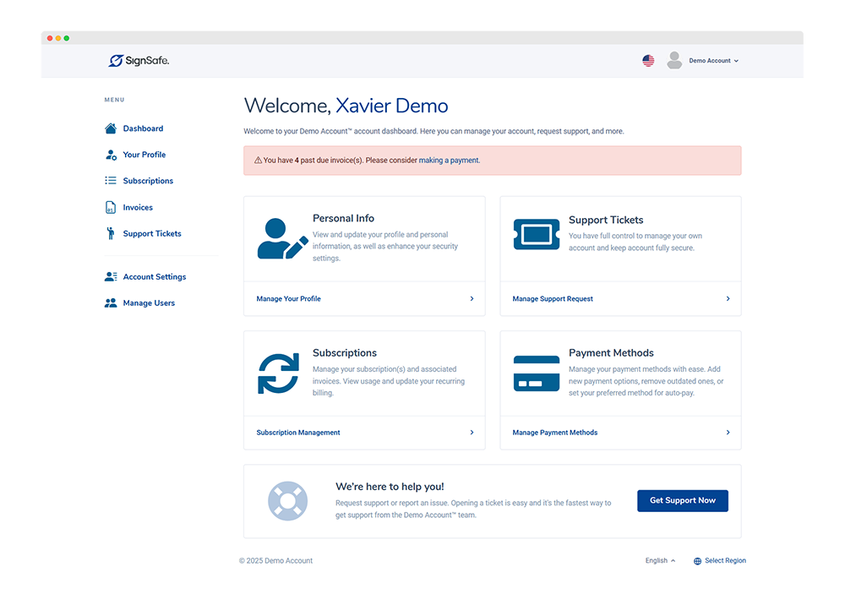Click the Support Tickets ticket icon
Image resolution: width=845 pixels, height=616 pixels.
tap(536, 235)
